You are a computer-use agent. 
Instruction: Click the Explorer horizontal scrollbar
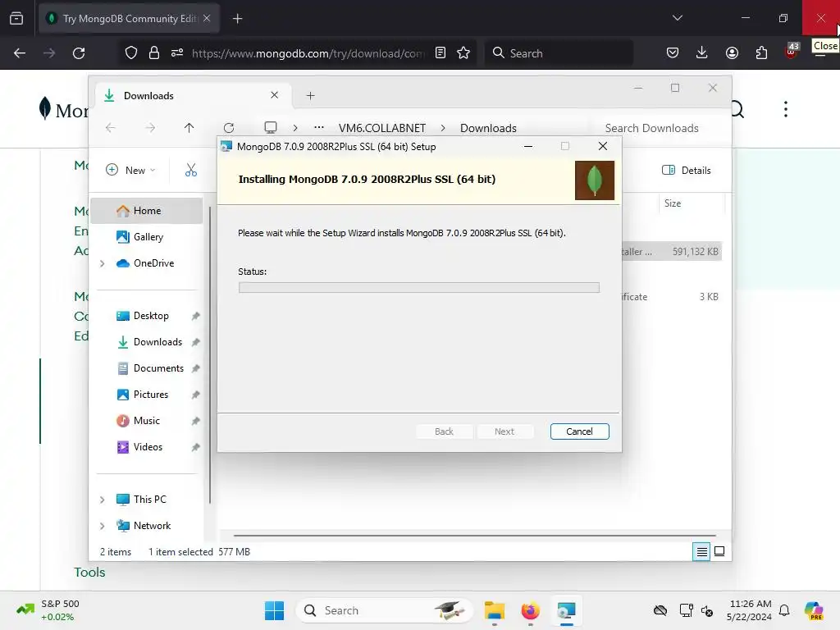(475, 535)
